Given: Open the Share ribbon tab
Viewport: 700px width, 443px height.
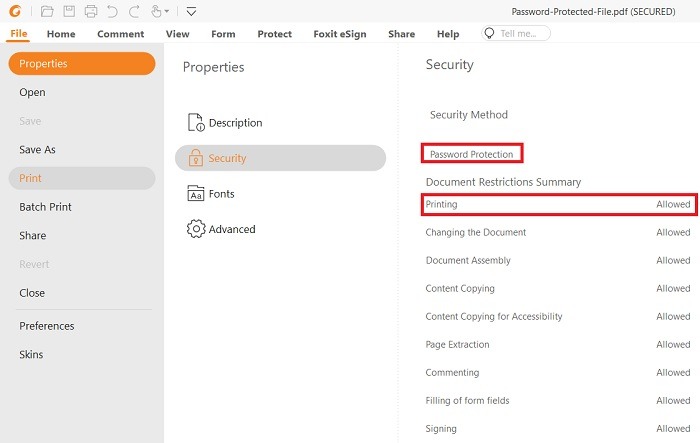Looking at the screenshot, I should [401, 34].
